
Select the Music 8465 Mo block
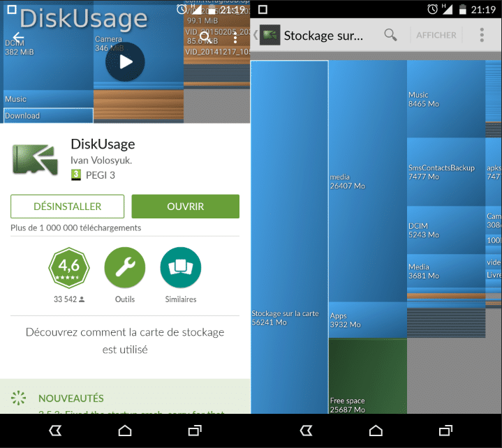(446, 99)
